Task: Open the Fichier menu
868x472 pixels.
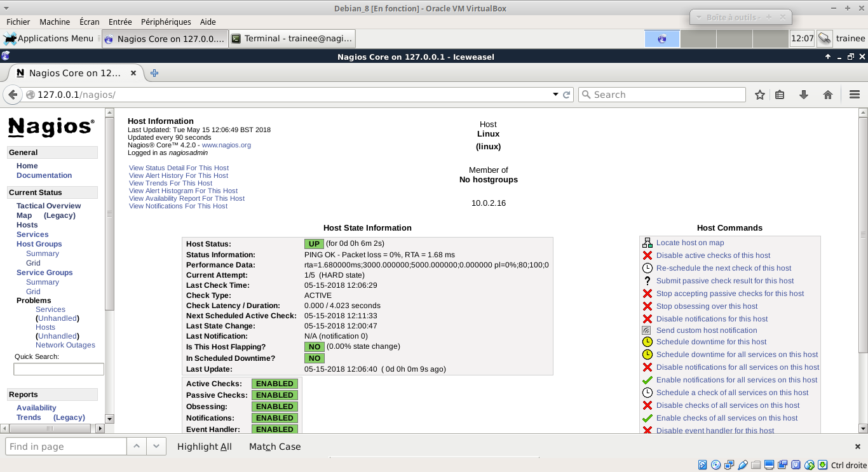Action: coord(18,22)
